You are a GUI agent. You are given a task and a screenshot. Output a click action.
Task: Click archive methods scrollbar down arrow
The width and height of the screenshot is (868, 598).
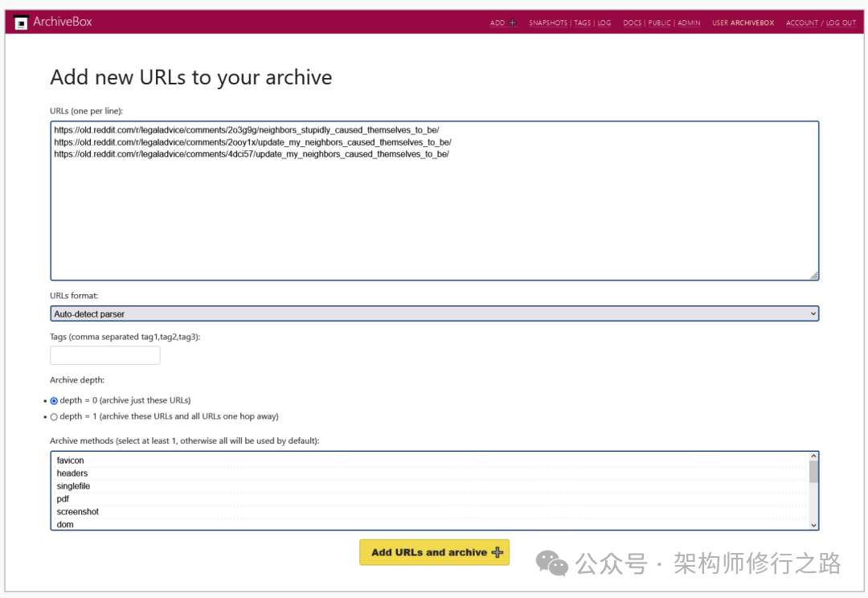pos(813,525)
